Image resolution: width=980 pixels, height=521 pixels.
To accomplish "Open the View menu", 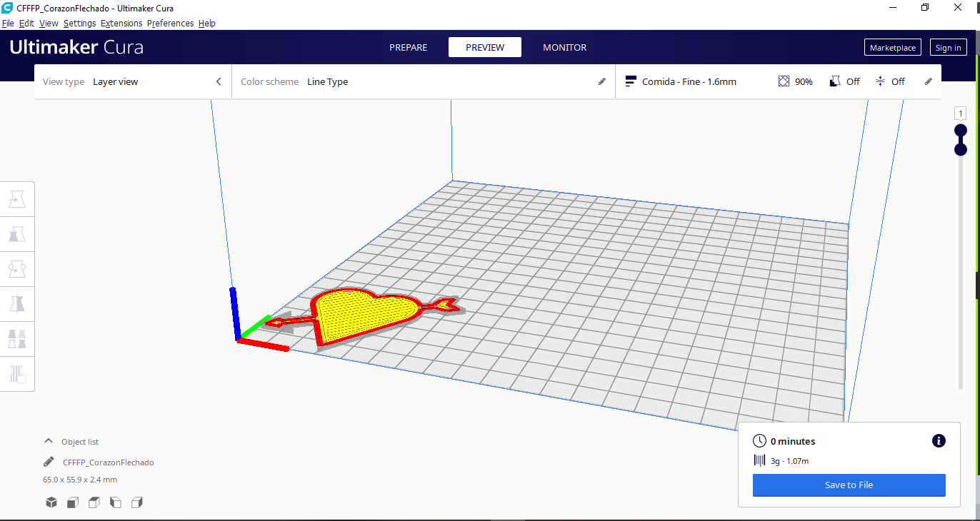I will 49,24.
